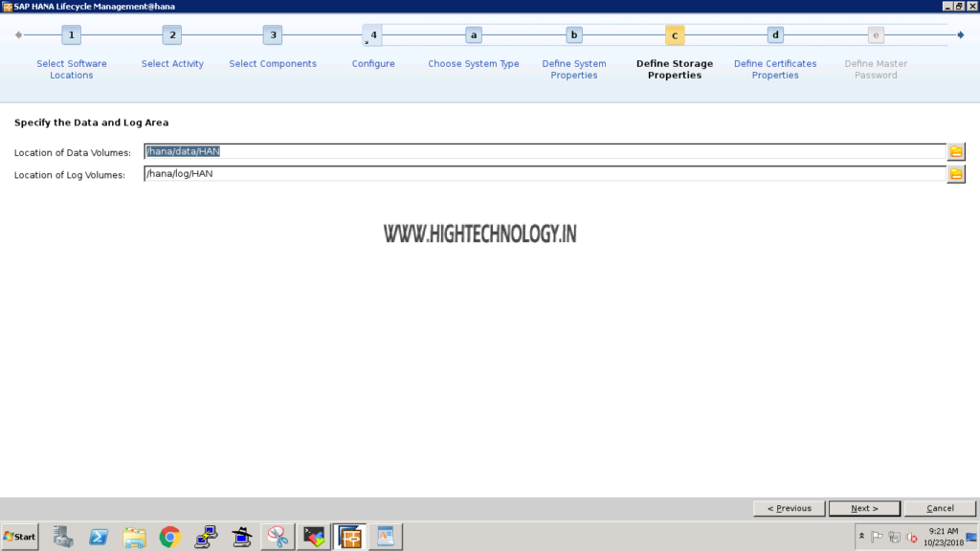Open Select Components step label
The width and height of the screenshot is (980, 552).
pos(273,64)
